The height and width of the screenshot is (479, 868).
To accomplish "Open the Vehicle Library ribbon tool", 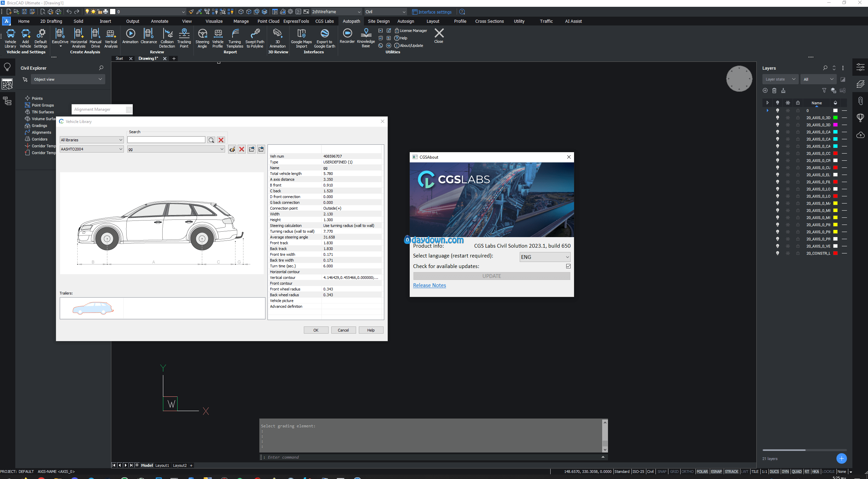I will [10, 38].
